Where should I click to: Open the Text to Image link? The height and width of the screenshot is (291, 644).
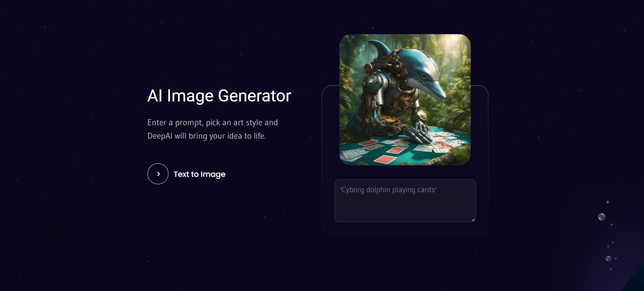tap(199, 174)
